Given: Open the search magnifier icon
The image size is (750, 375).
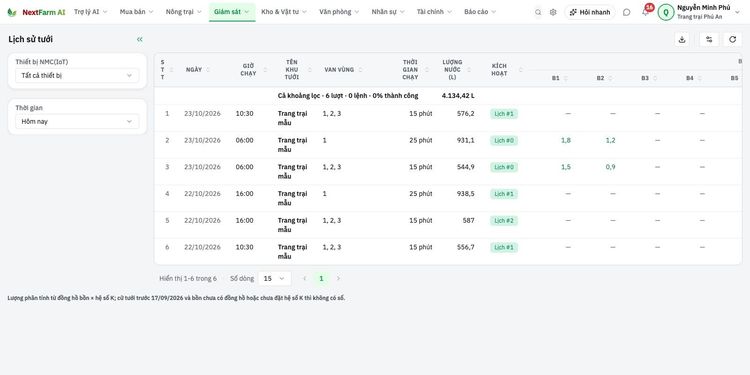Looking at the screenshot, I should pos(538,12).
